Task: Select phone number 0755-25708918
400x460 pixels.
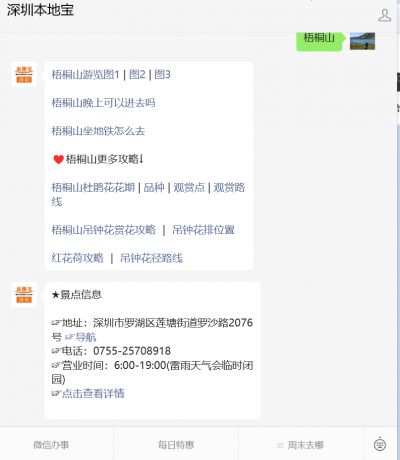Action: pos(132,351)
